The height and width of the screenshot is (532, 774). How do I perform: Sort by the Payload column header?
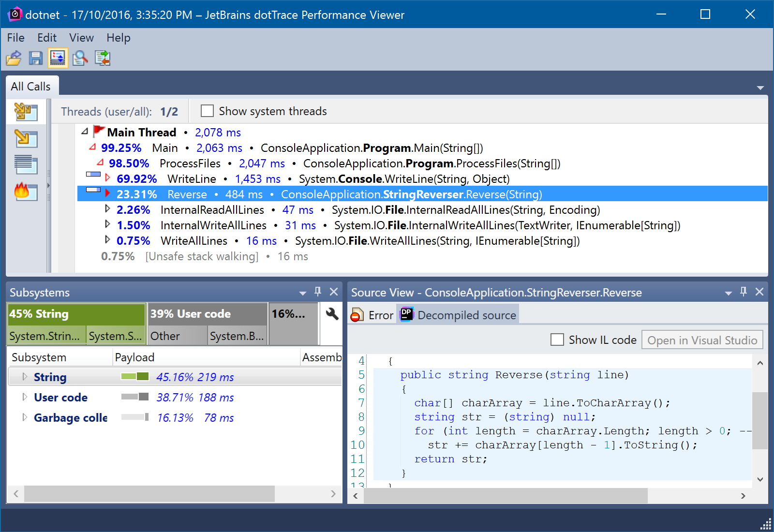tap(206, 357)
